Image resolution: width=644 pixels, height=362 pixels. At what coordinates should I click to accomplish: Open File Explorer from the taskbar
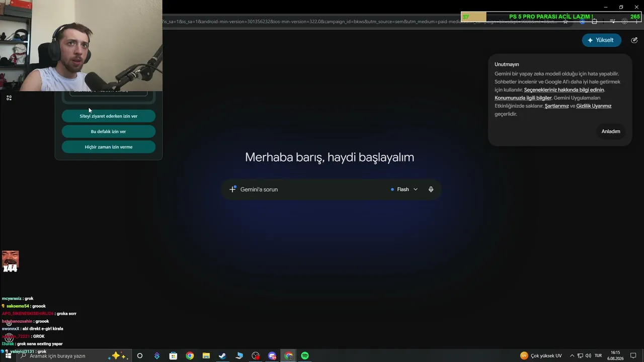[206, 356]
